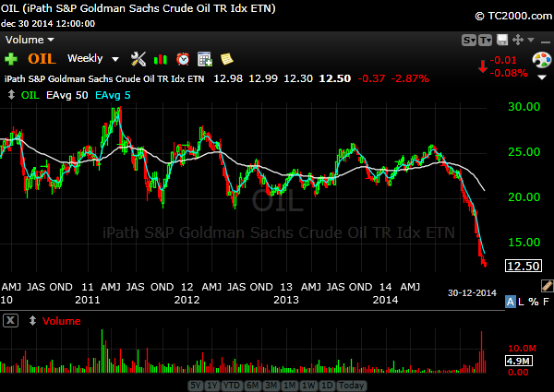Select the 1W time range tab
Image resolution: width=554 pixels, height=392 pixels.
(308, 386)
